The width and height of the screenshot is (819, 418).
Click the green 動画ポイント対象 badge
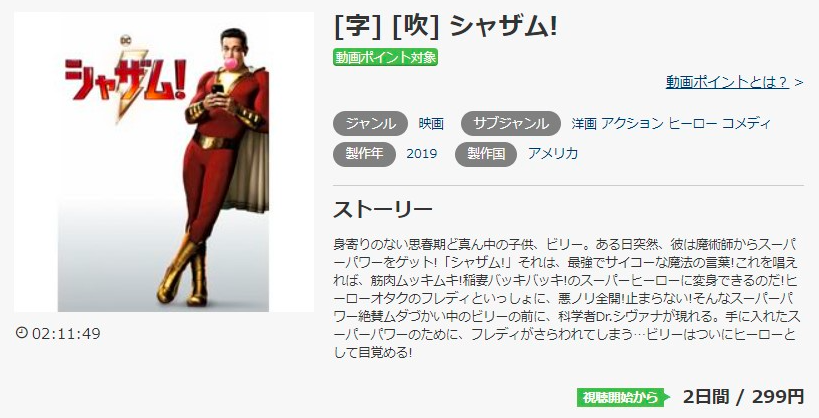(x=385, y=57)
